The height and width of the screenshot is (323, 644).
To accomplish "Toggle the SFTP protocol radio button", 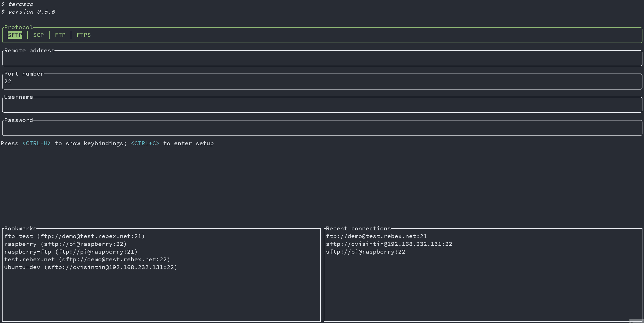I will tap(14, 35).
